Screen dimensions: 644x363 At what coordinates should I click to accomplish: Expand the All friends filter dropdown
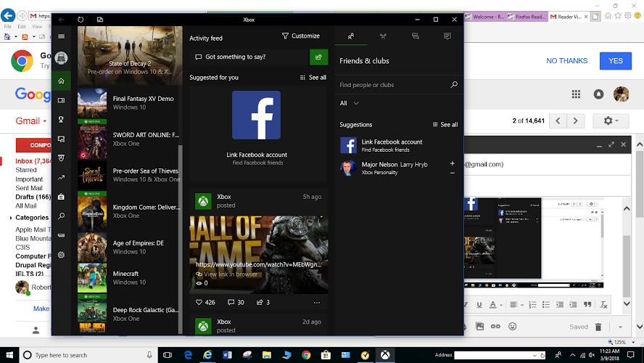(x=350, y=103)
